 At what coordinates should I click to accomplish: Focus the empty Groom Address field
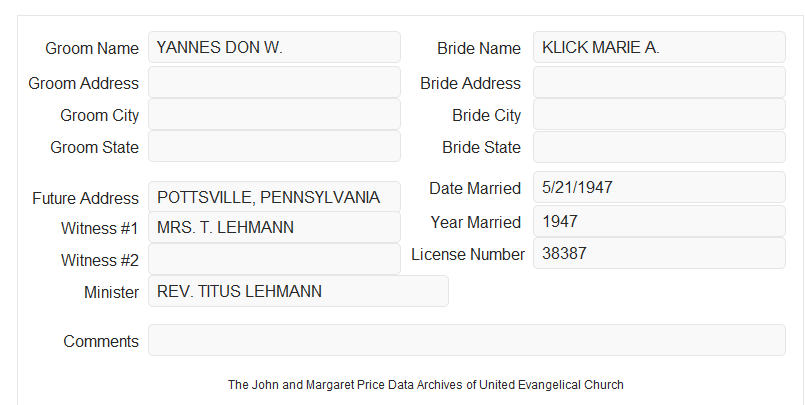(x=274, y=82)
